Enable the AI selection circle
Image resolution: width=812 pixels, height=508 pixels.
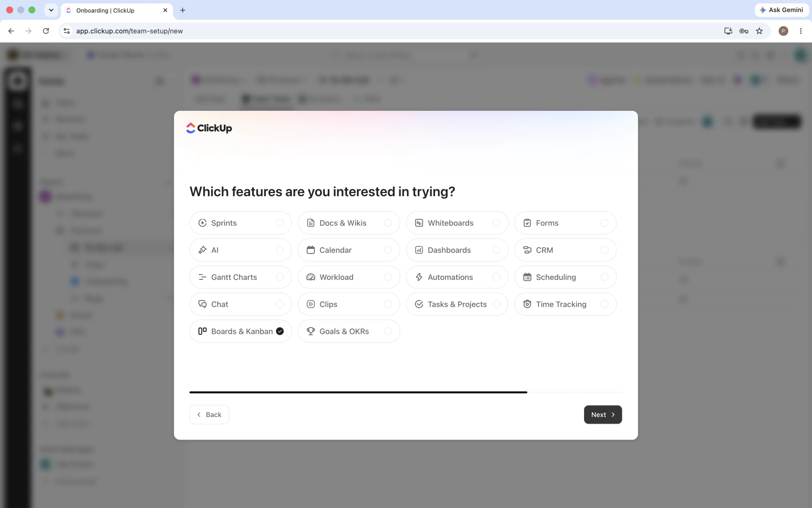tap(280, 250)
